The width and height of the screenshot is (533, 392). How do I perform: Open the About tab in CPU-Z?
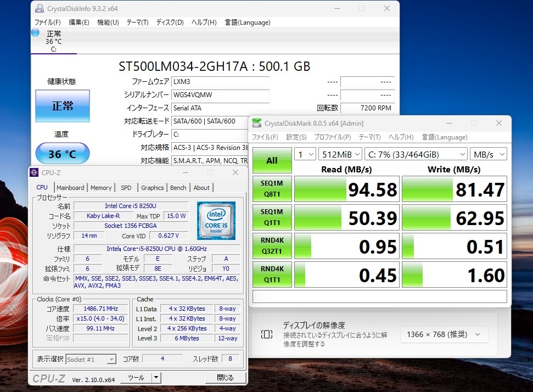tap(201, 188)
